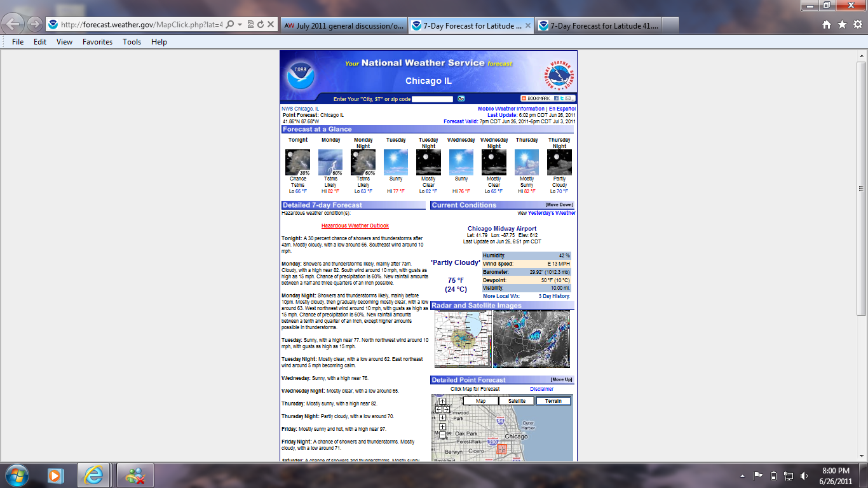The height and width of the screenshot is (488, 868).
Task: Click the browser Forward arrow button
Action: click(x=34, y=24)
